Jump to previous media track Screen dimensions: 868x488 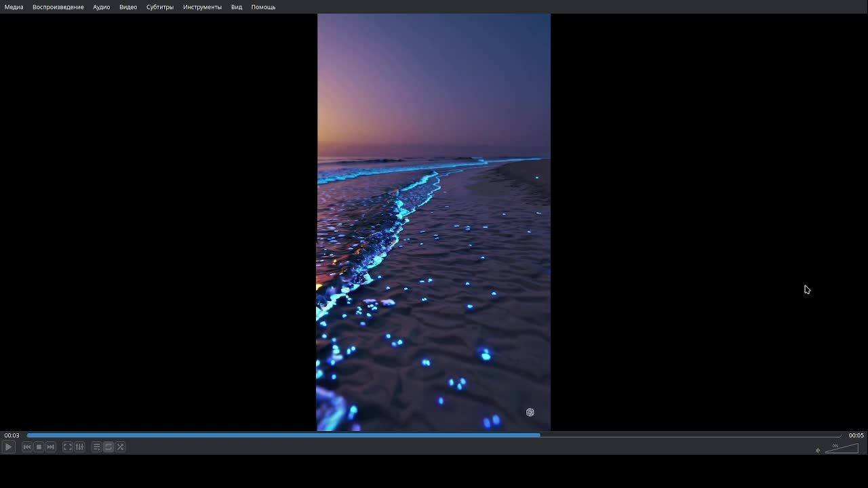27,447
